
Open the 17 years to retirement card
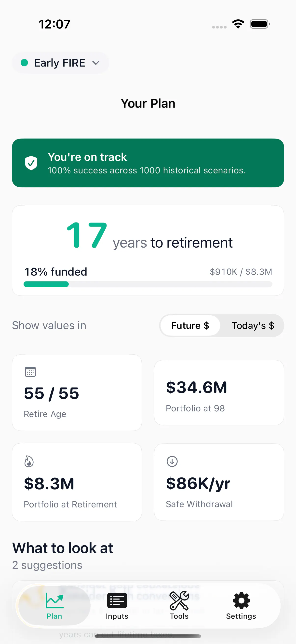148,251
